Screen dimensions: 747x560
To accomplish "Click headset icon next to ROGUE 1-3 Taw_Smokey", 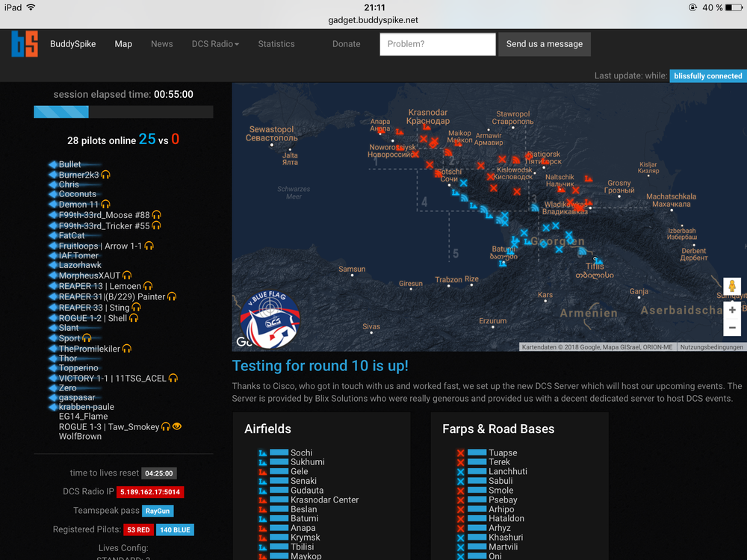I will (166, 426).
